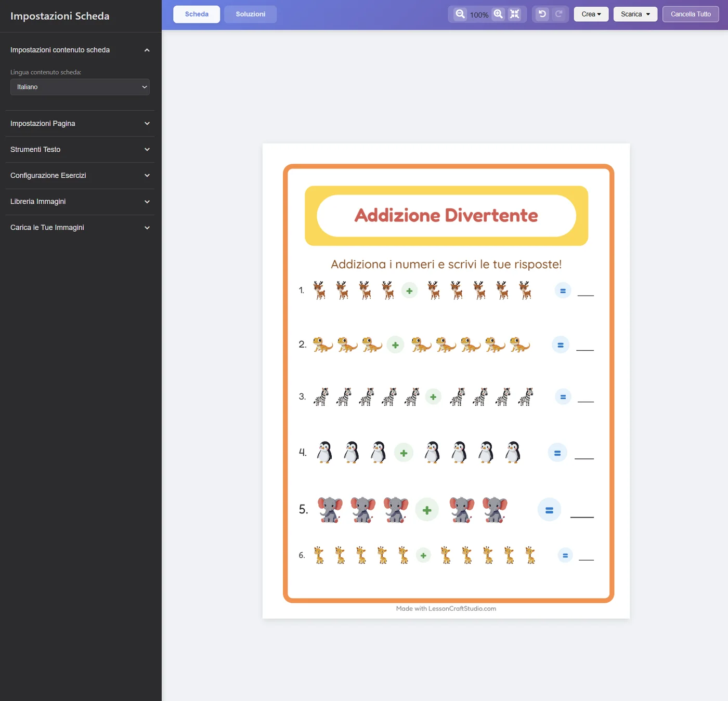Switch to the Soluzioni tab
The width and height of the screenshot is (728, 701).
[251, 14]
